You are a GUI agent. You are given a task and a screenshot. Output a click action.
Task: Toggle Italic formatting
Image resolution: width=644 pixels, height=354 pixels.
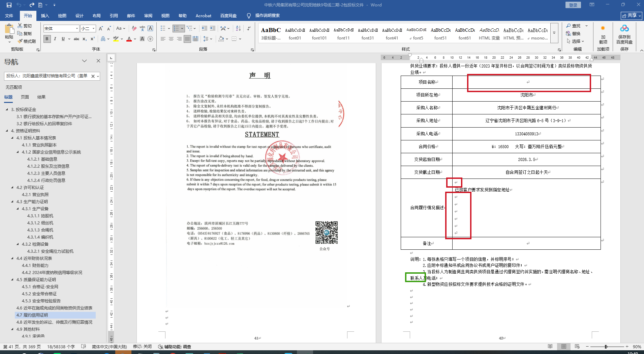click(55, 39)
